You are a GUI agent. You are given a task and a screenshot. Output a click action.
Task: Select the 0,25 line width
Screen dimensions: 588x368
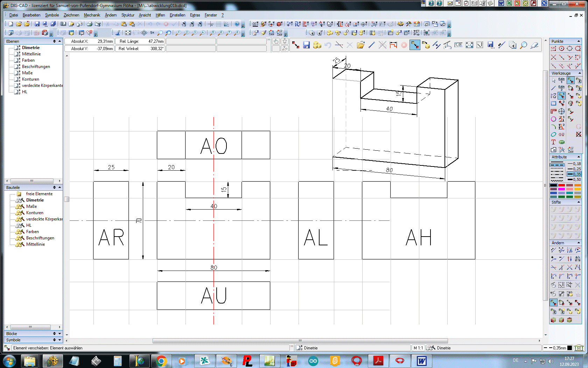[x=574, y=169]
